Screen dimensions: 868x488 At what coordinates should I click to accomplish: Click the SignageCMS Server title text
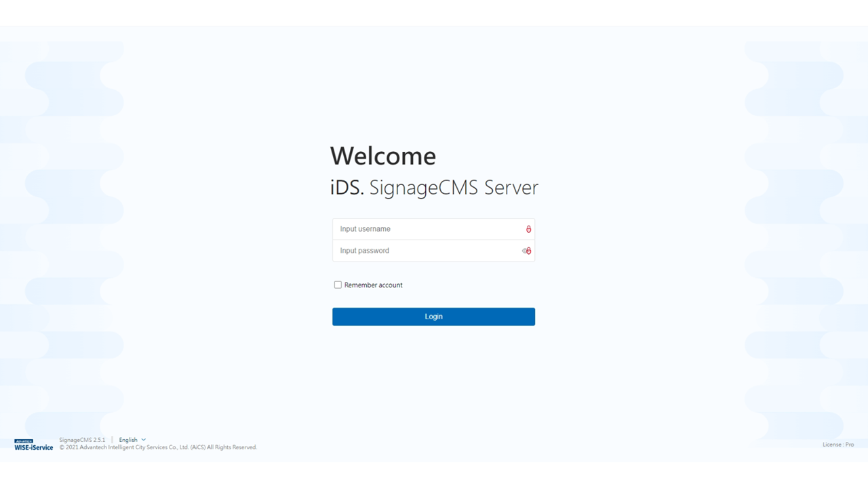tap(454, 188)
